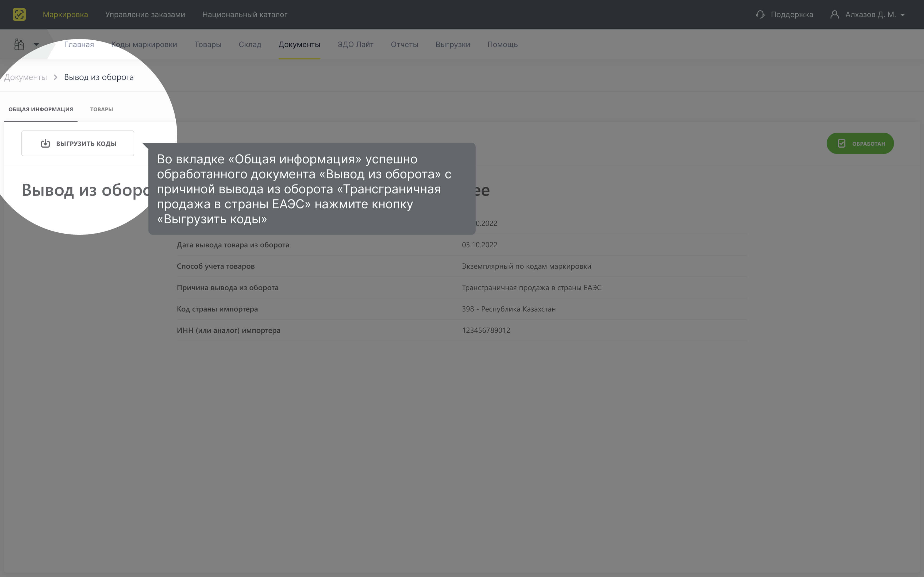Go to the Отчеты tab
This screenshot has height=577, width=924.
tap(405, 45)
